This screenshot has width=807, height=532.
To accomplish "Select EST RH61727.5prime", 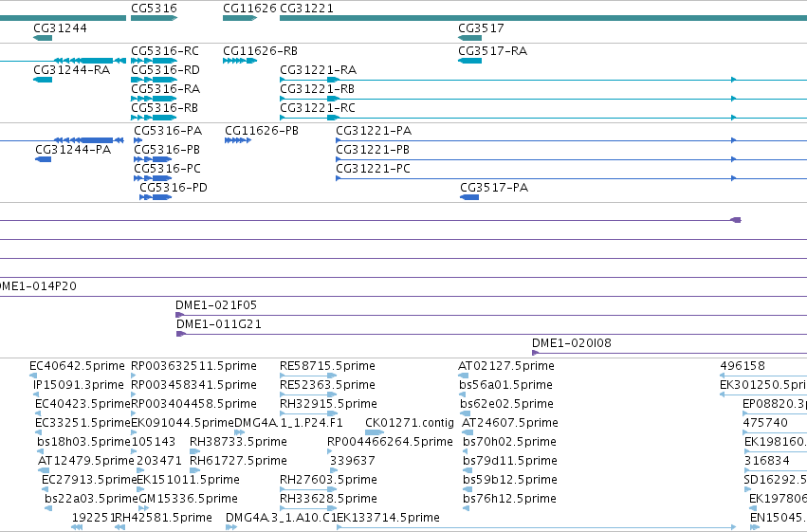I will tap(238, 461).
